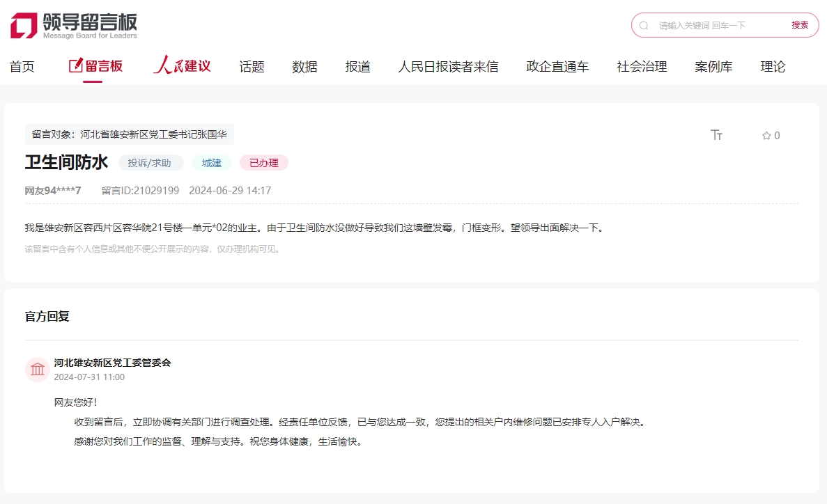The image size is (827, 504).
Task: Open the 留言板 tab
Action: coord(96,66)
